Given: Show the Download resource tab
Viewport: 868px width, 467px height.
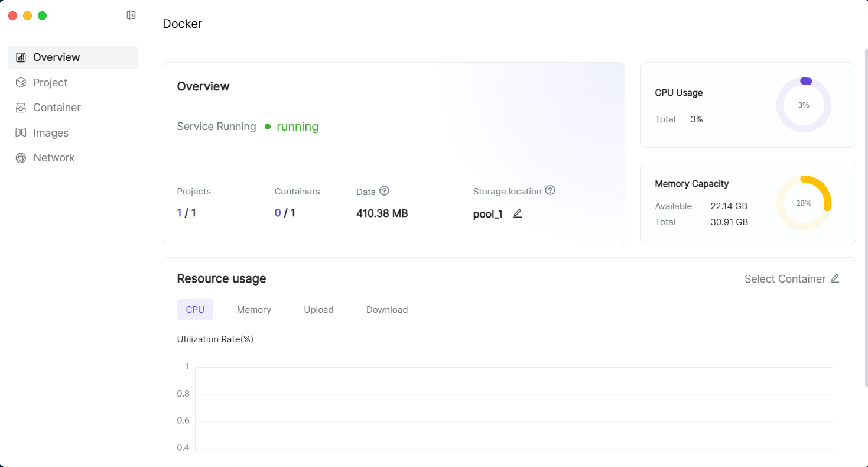Looking at the screenshot, I should 387,310.
